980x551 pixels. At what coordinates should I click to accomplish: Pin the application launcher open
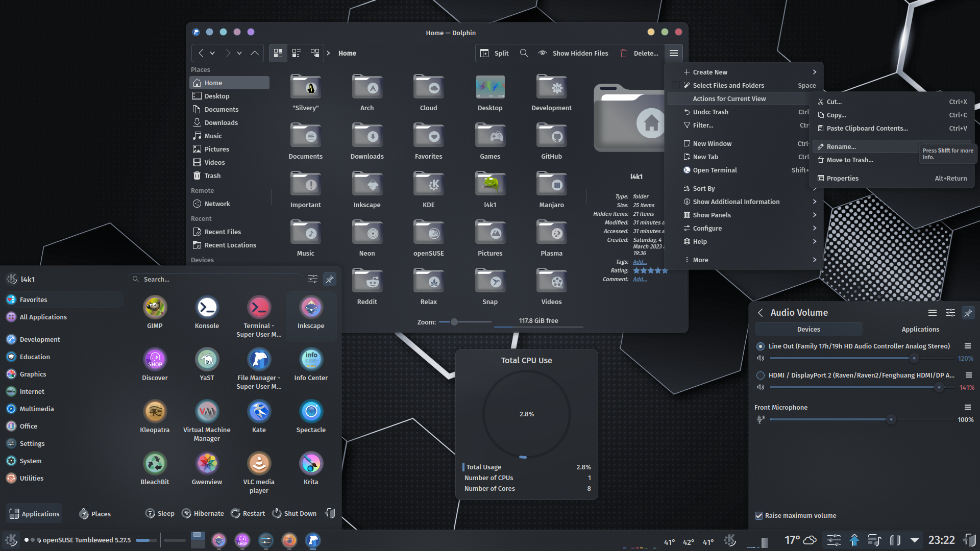[x=330, y=279]
